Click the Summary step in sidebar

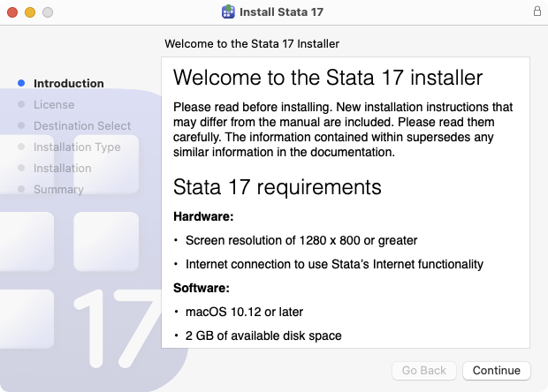(58, 190)
